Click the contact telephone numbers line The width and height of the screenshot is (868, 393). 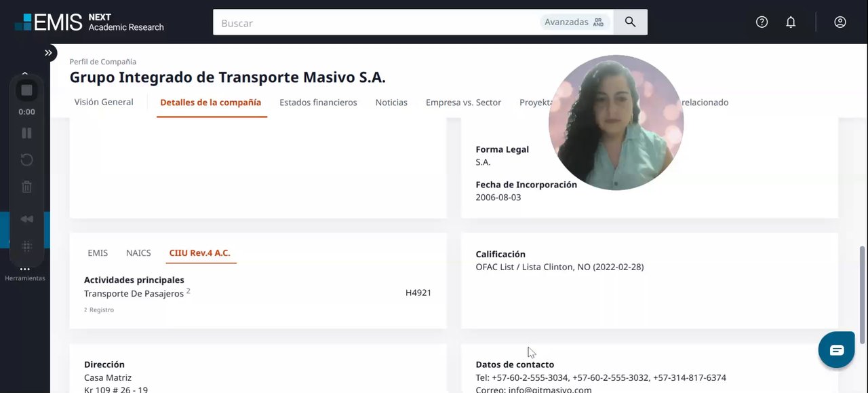(x=601, y=378)
